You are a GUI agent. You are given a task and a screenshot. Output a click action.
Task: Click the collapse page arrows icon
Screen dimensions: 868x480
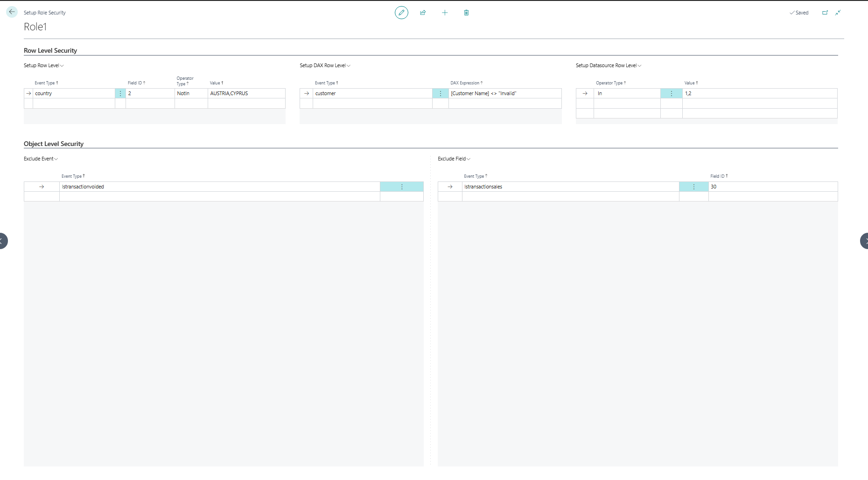[838, 13]
